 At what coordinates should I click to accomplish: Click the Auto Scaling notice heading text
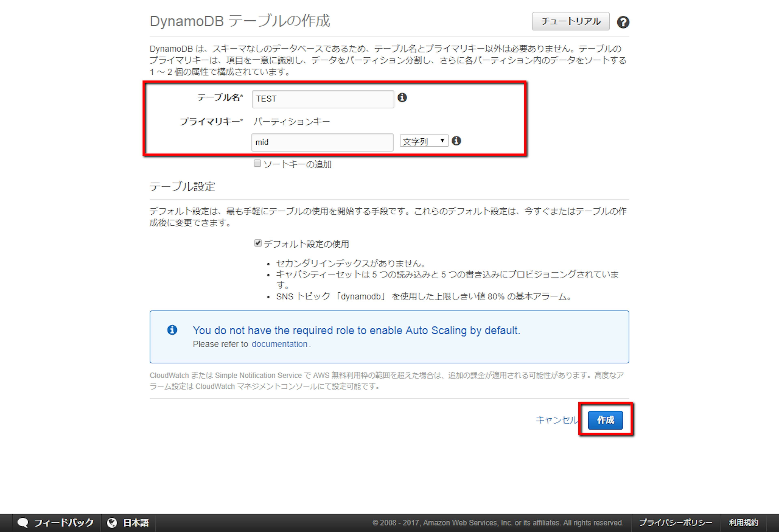356,330
